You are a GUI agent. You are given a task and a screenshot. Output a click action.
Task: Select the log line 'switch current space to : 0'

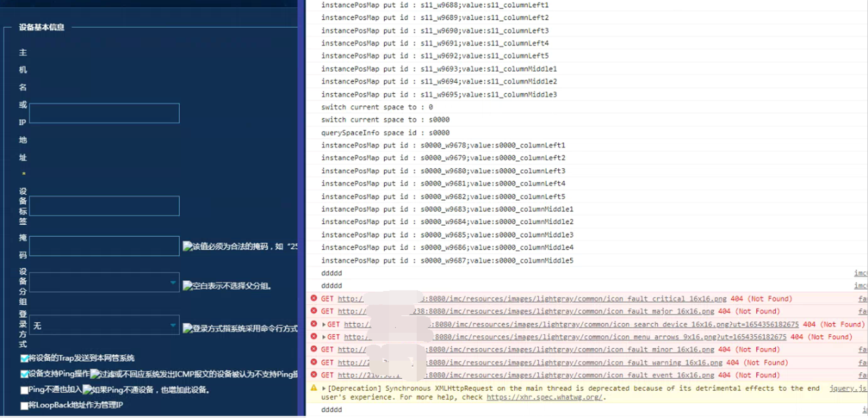[377, 107]
